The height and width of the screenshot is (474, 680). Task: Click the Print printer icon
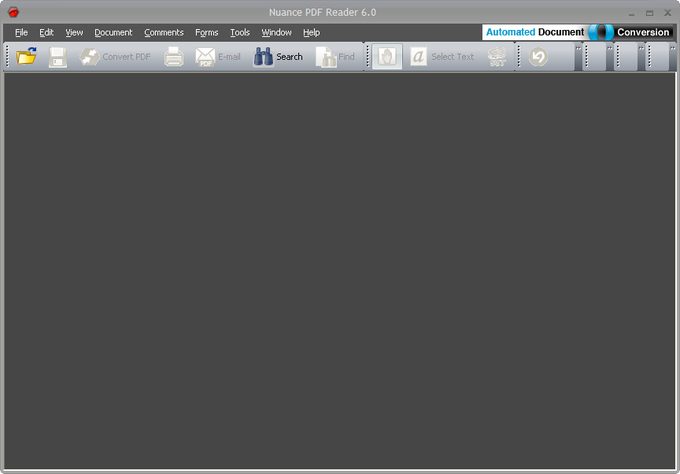[174, 57]
